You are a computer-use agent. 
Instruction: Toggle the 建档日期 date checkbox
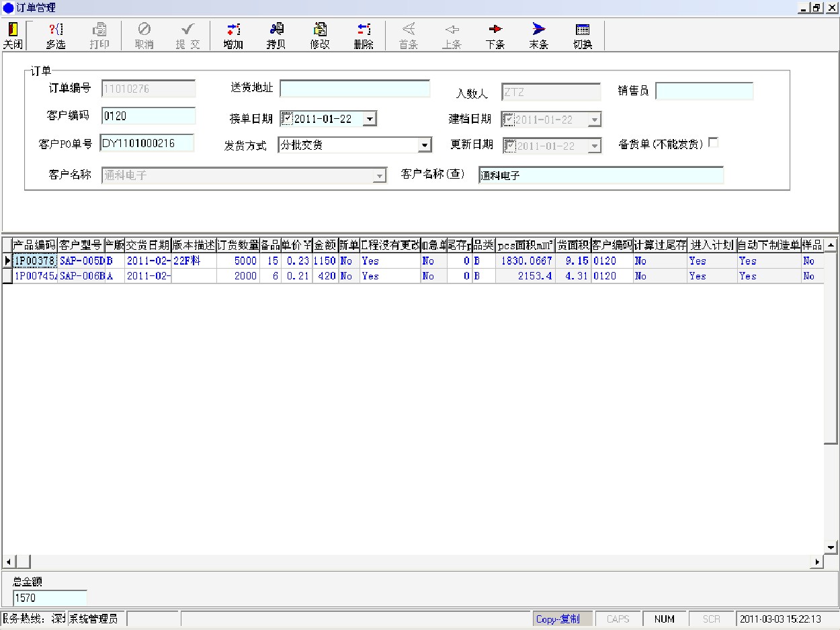(x=509, y=120)
